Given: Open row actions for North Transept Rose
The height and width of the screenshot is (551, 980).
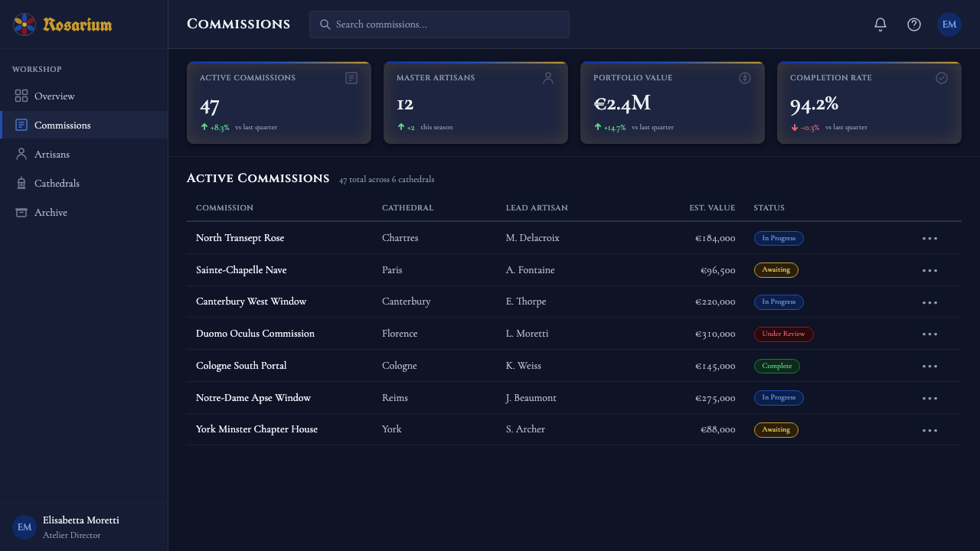Looking at the screenshot, I should (930, 238).
